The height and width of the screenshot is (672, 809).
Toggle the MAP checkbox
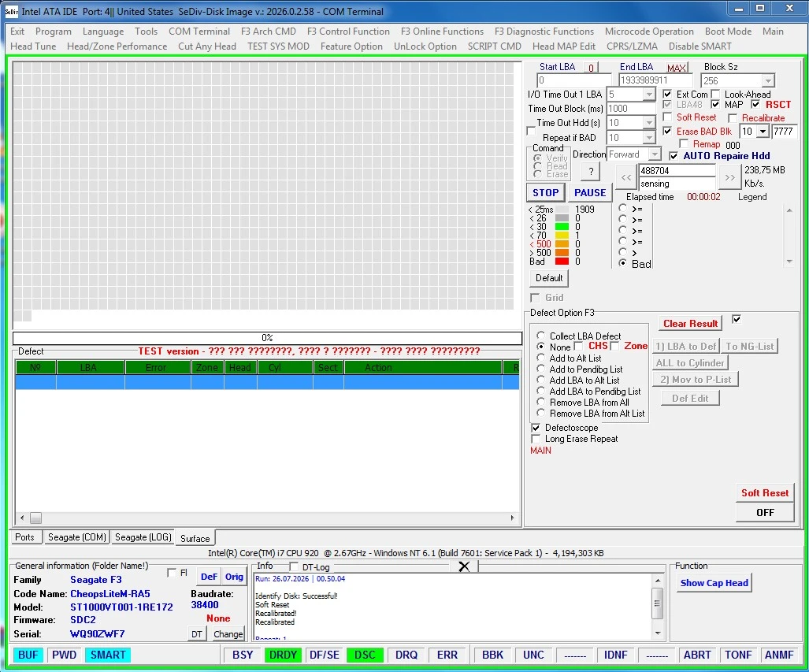[715, 104]
